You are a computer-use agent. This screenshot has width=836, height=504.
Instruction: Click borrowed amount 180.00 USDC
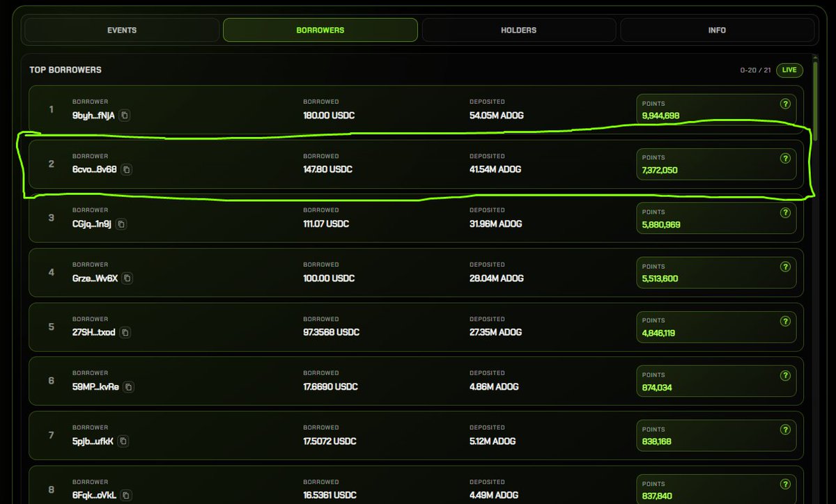(x=329, y=116)
